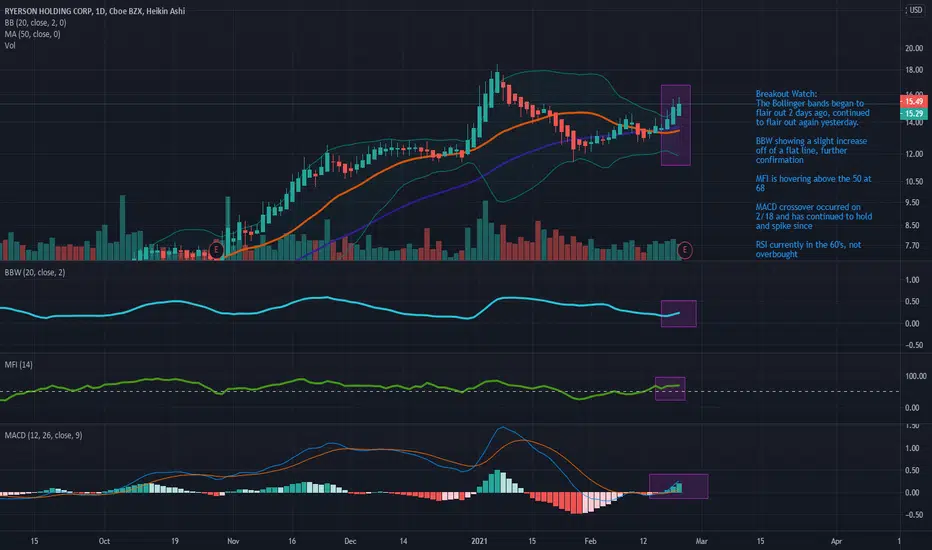Click the 12.00 price scale value
This screenshot has width=932, height=550.
point(914,154)
